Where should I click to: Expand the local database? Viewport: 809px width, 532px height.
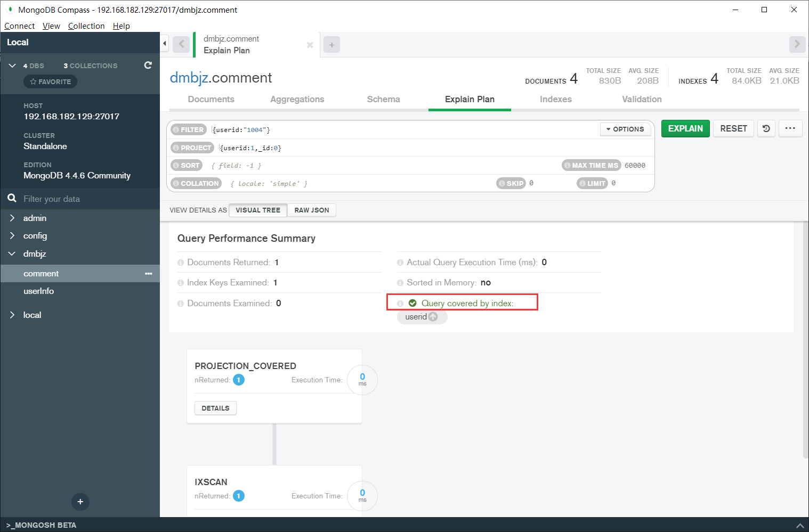click(12, 315)
